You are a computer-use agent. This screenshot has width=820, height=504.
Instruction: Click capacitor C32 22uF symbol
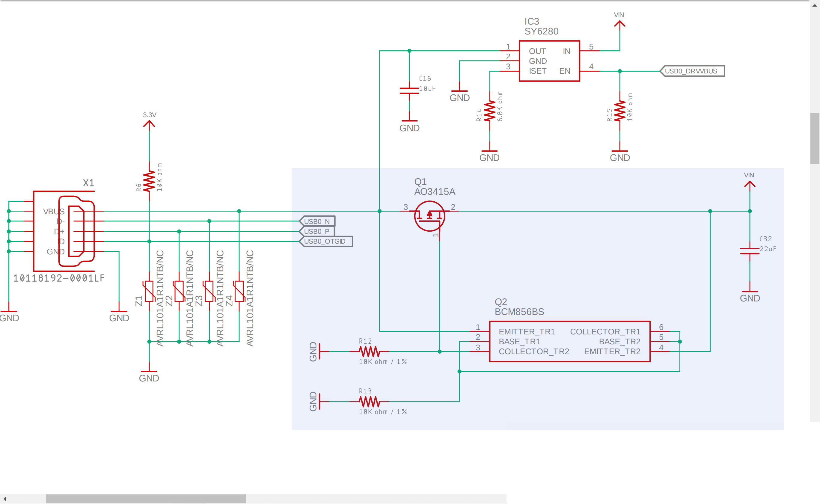750,251
